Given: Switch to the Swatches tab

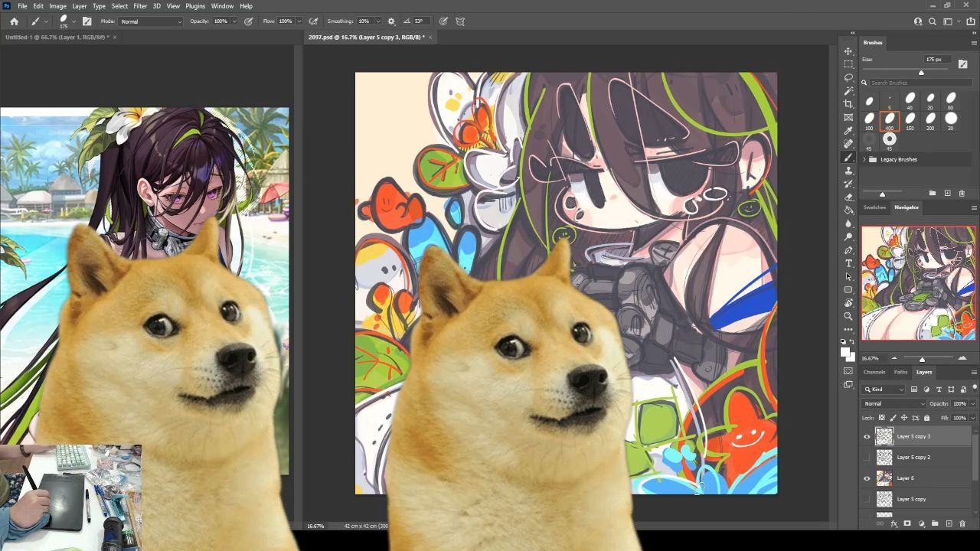Looking at the screenshot, I should pyautogui.click(x=874, y=207).
